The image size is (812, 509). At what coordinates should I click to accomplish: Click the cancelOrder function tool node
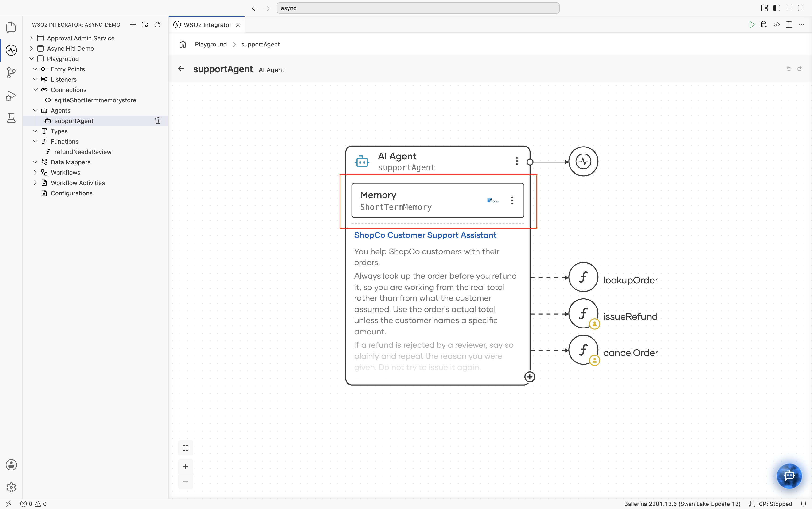point(583,350)
